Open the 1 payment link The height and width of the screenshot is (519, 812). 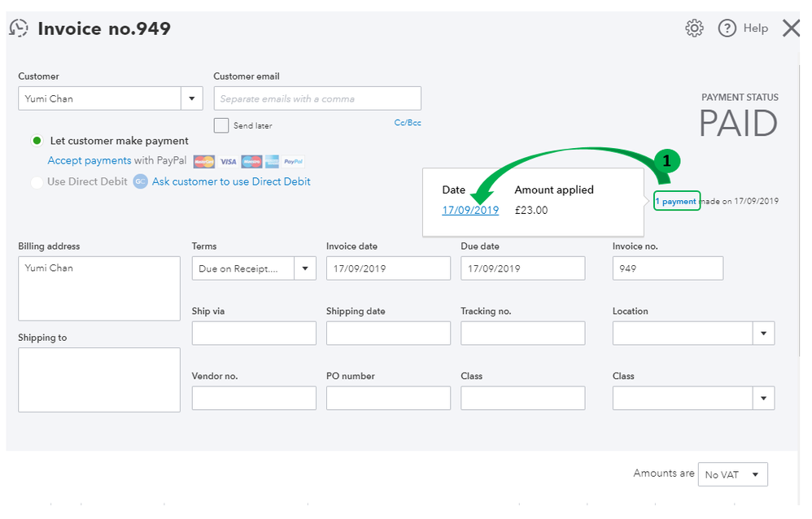click(x=676, y=201)
